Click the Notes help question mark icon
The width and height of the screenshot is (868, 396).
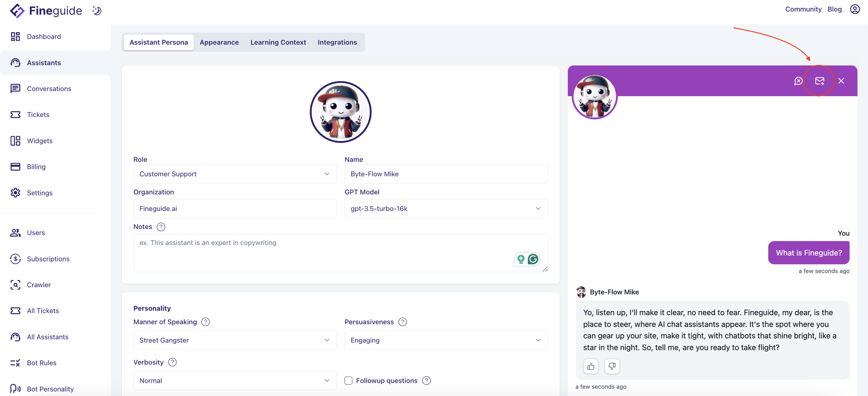(161, 227)
